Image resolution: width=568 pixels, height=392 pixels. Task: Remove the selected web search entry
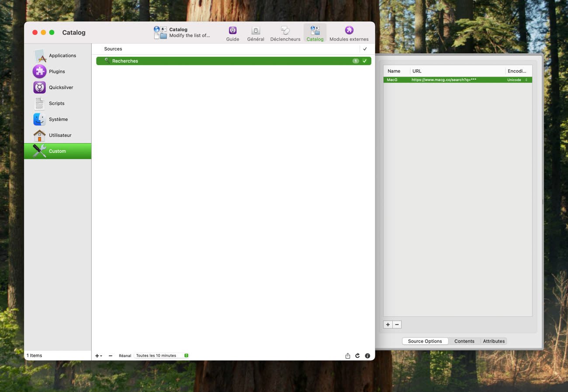click(397, 325)
